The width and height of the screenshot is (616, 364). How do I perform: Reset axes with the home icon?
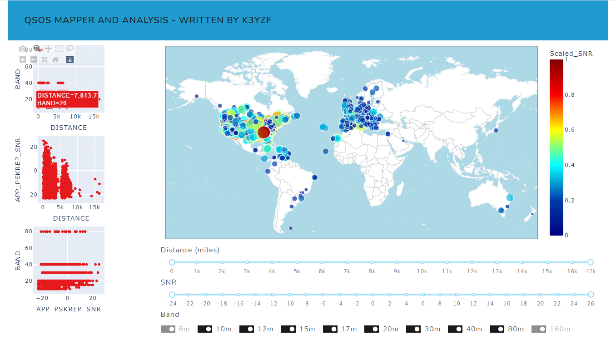pyautogui.click(x=55, y=59)
